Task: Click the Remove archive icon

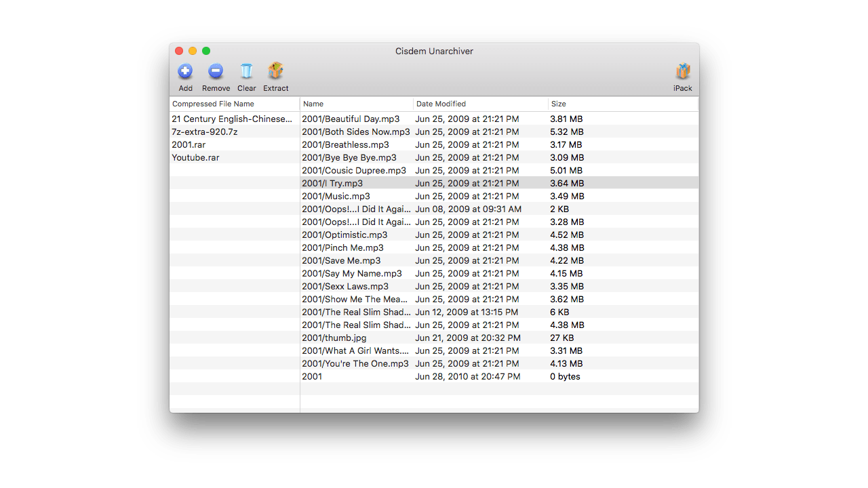Action: pyautogui.click(x=216, y=71)
